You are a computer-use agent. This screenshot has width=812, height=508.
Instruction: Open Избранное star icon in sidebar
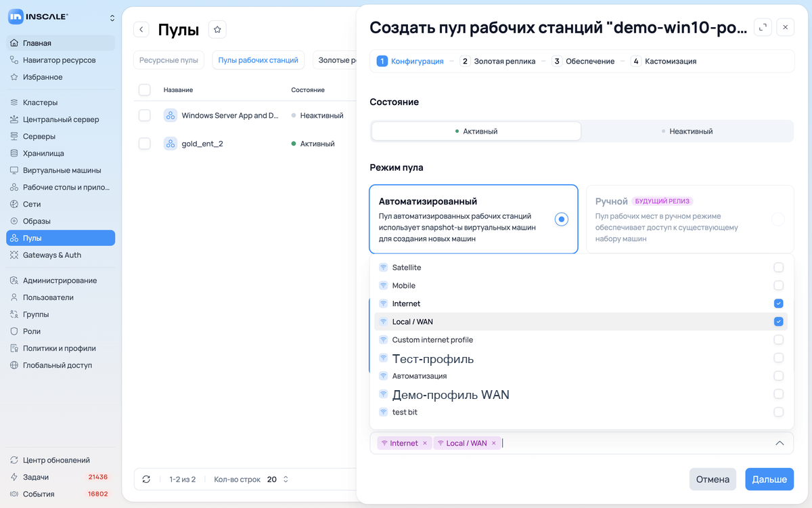pos(14,77)
